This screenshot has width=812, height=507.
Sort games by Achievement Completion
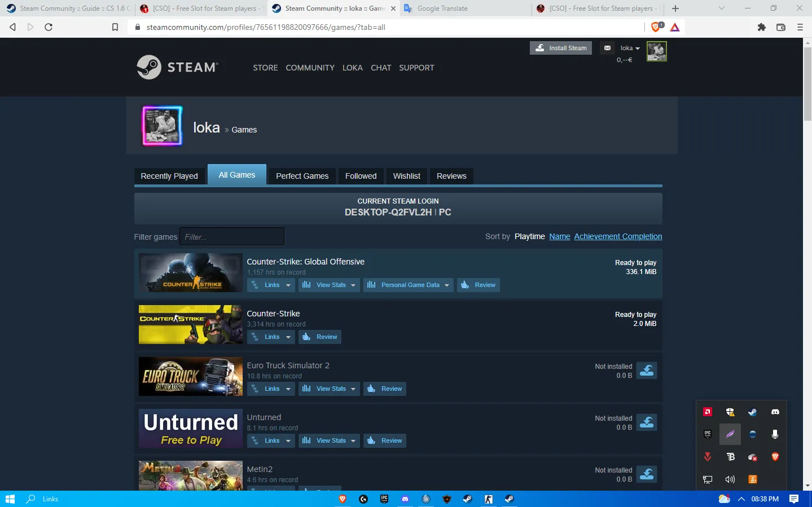click(x=618, y=236)
